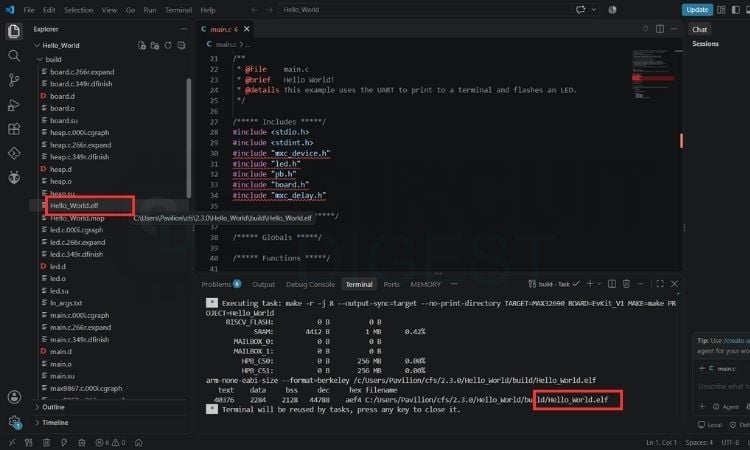Click the home icon in status bar

pyautogui.click(x=139, y=443)
